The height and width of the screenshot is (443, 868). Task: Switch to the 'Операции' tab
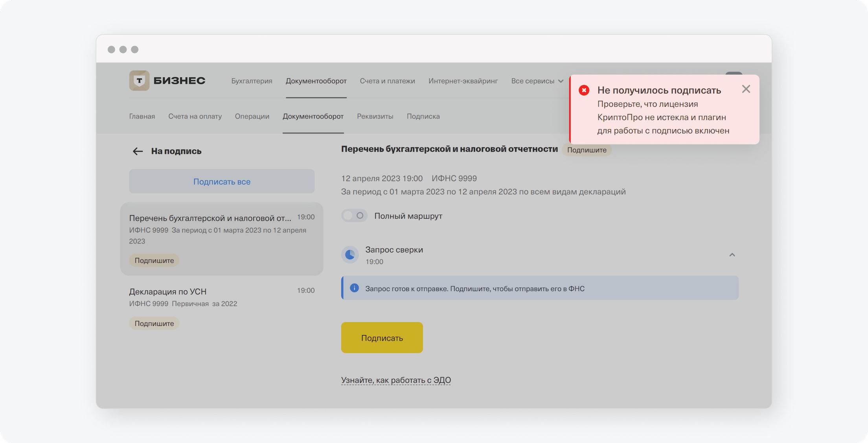252,116
